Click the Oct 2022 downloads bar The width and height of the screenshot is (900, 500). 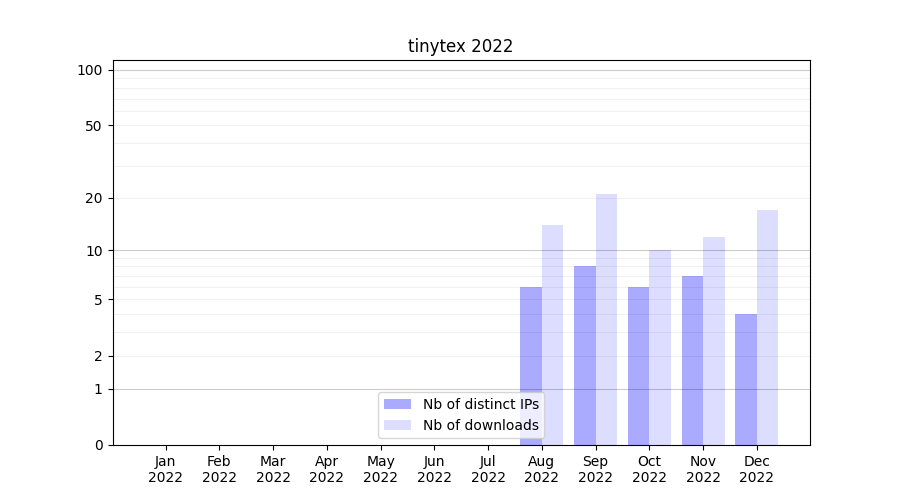coord(660,347)
